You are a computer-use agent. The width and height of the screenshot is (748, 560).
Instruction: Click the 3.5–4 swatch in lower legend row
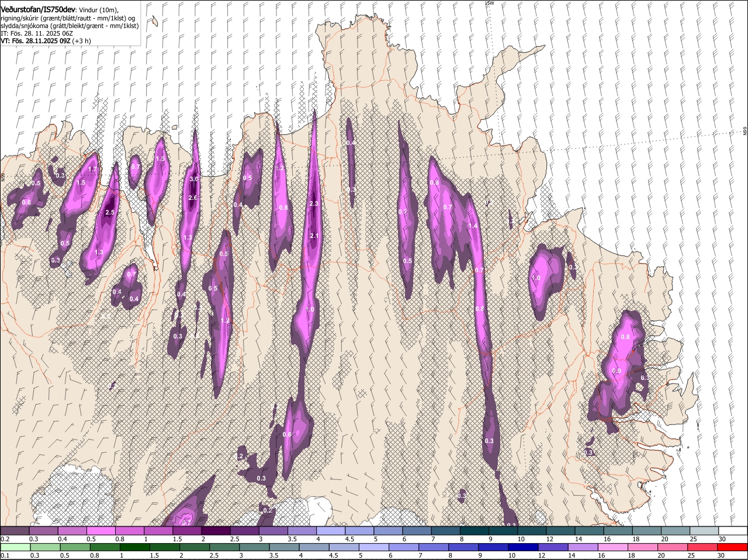pos(285,547)
